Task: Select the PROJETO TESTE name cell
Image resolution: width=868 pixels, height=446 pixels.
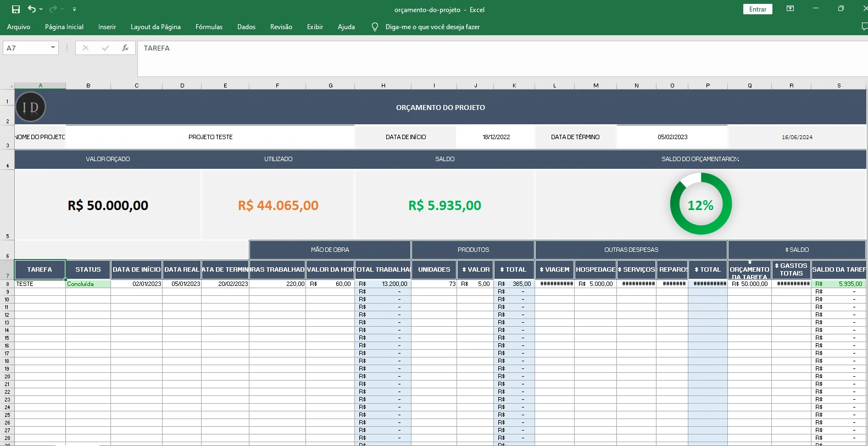Action: 210,137
